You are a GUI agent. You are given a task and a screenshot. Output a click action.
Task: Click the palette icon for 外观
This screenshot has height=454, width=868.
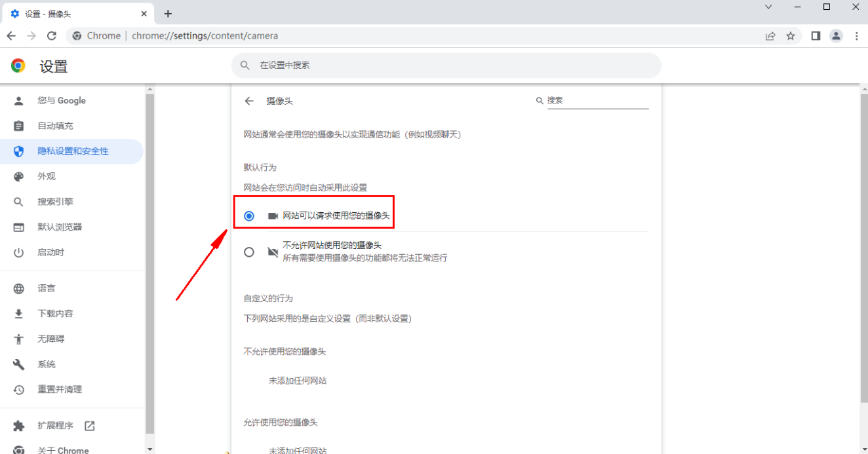18,176
